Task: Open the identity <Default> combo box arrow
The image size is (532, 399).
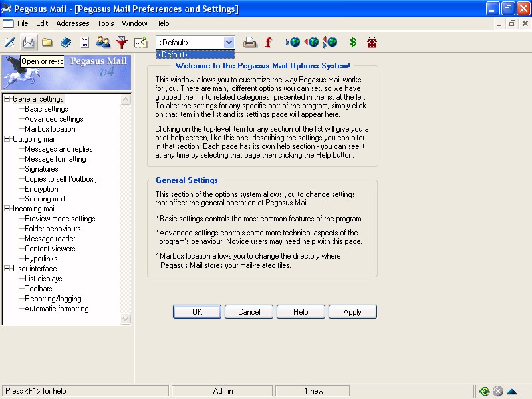Action: 229,43
